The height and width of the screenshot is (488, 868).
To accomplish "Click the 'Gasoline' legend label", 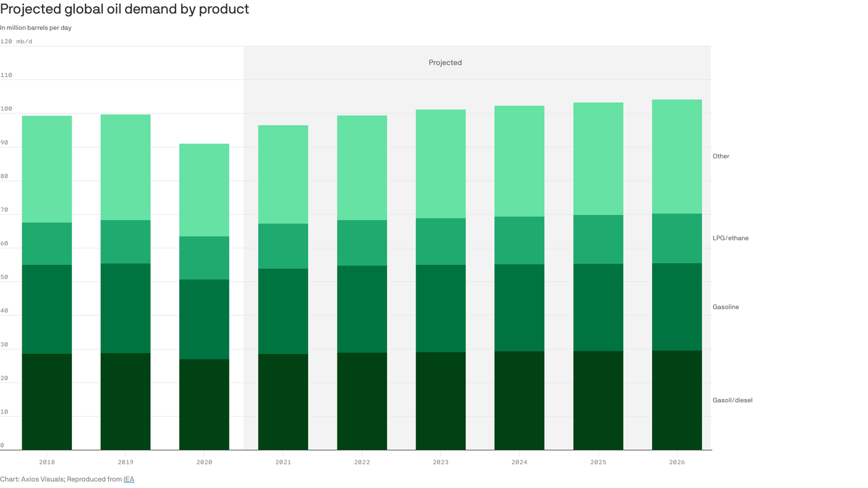I will [x=726, y=307].
